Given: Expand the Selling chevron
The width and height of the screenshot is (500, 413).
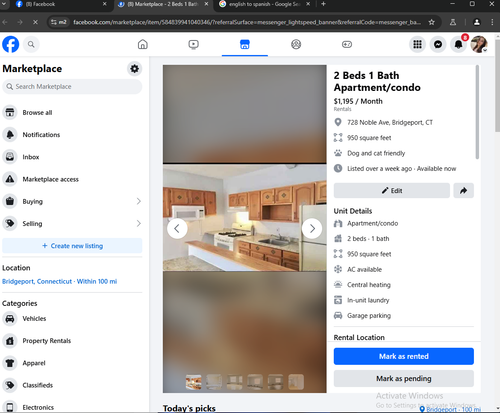Looking at the screenshot, I should point(139,223).
